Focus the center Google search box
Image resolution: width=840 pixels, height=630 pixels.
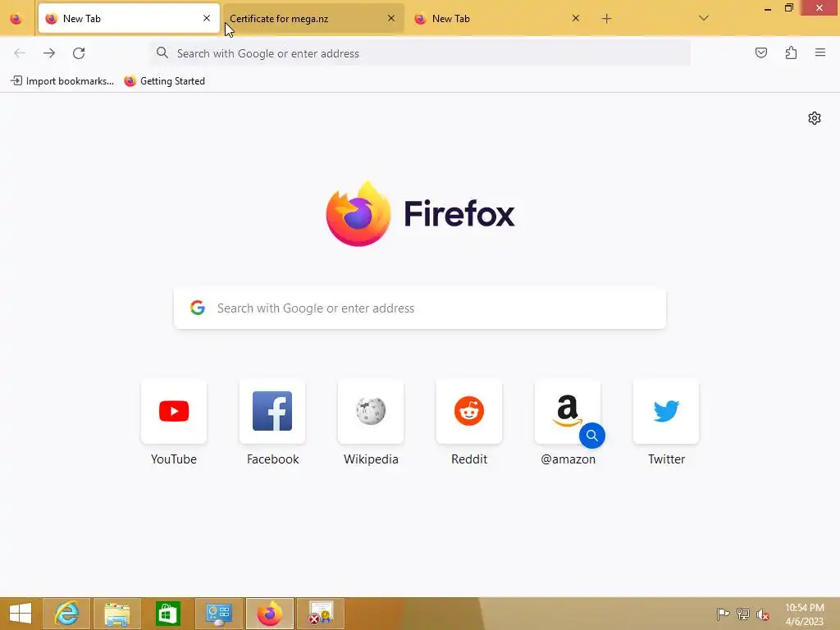point(420,308)
